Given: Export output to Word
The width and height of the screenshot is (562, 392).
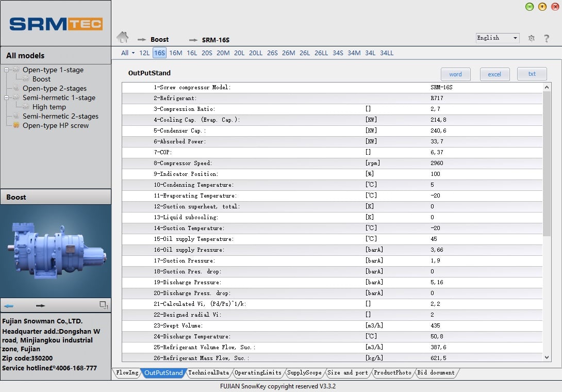Looking at the screenshot, I should pos(455,74).
